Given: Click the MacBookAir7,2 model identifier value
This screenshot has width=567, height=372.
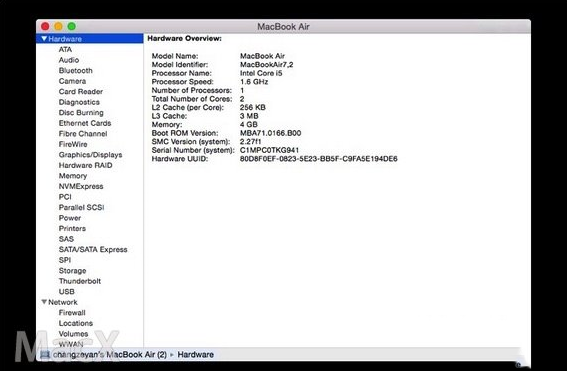Looking at the screenshot, I should (267, 65).
